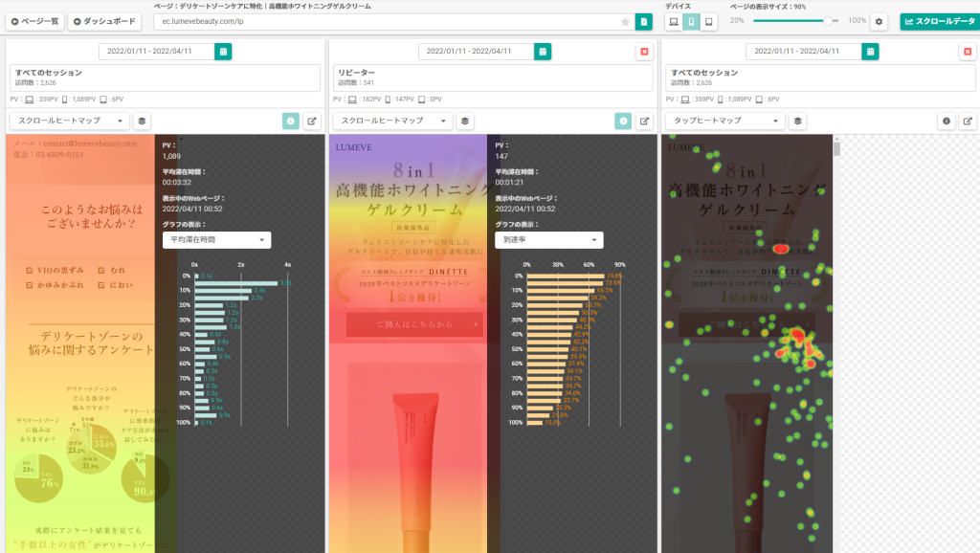Open calendar for the first panel date range
980x553 pixels.
[x=223, y=52]
